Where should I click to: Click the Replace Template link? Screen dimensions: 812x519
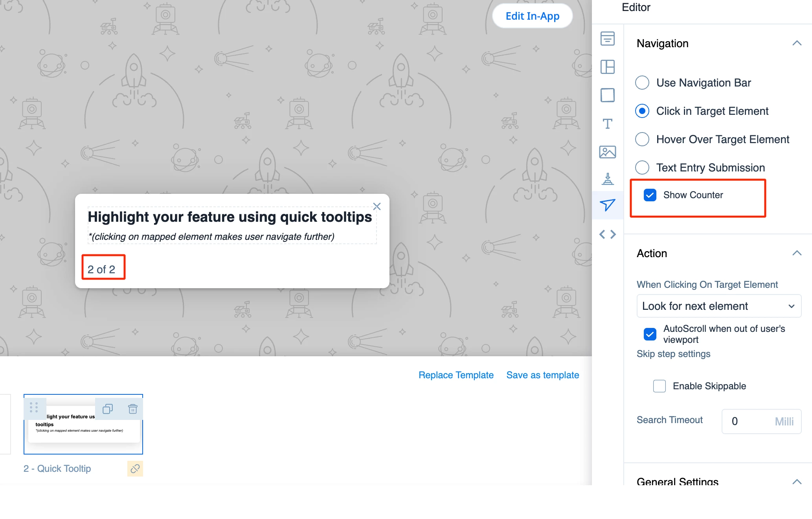point(456,375)
